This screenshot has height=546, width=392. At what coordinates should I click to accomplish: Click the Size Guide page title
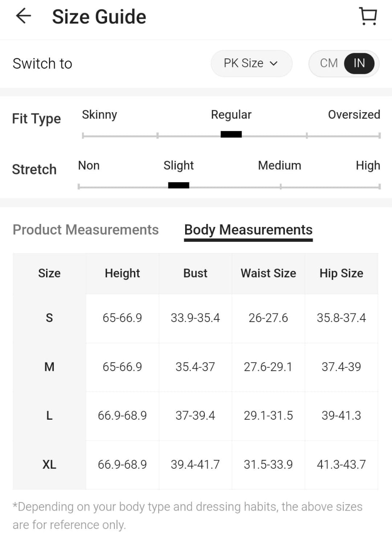[x=99, y=17]
